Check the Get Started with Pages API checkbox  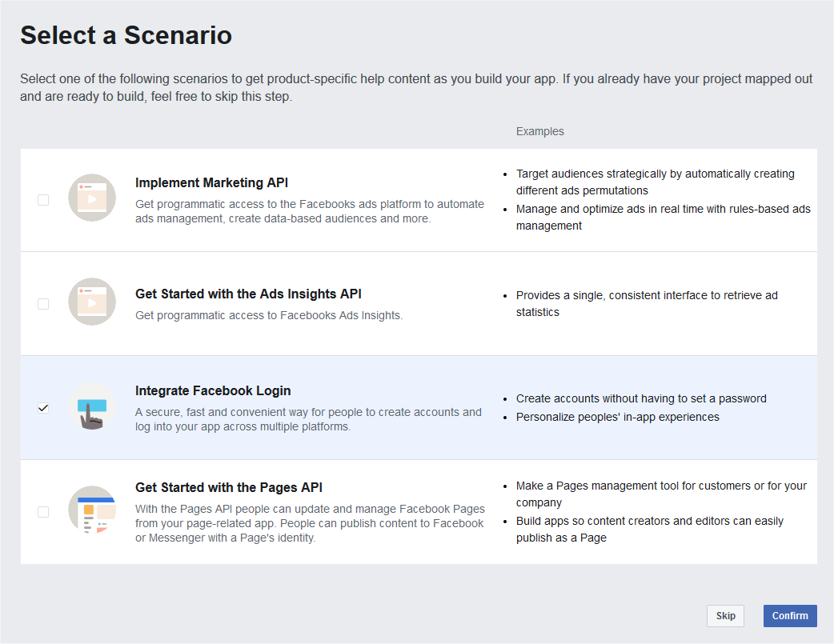click(x=43, y=511)
